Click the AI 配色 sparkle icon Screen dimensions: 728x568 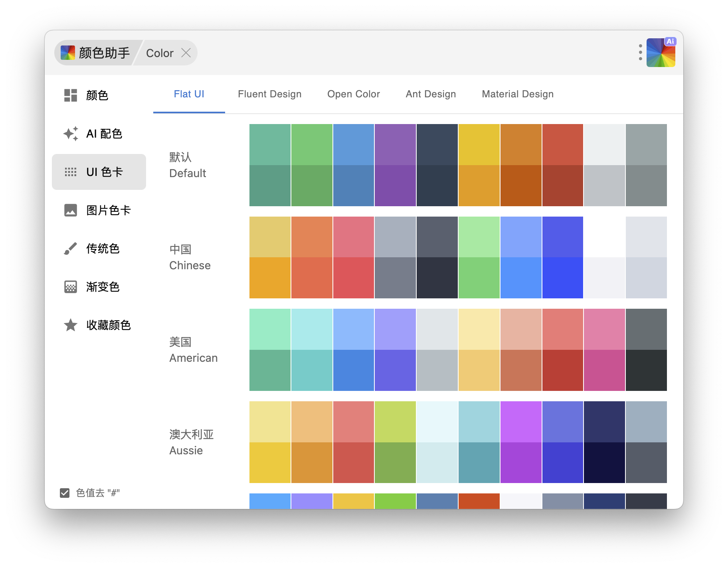[x=71, y=134]
